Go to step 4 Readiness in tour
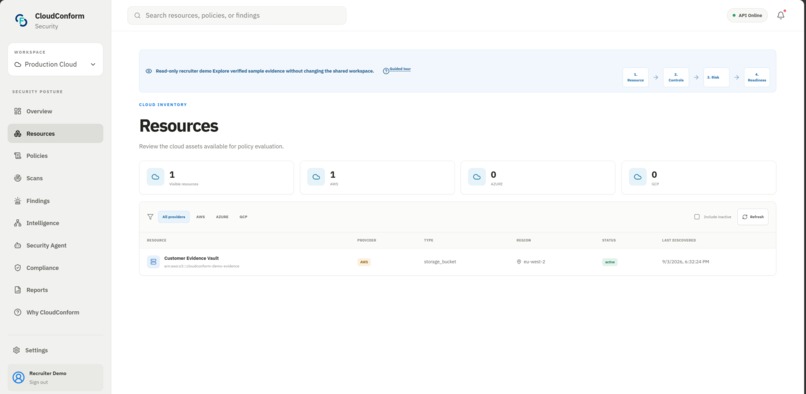Image resolution: width=806 pixels, height=394 pixels. pos(757,77)
